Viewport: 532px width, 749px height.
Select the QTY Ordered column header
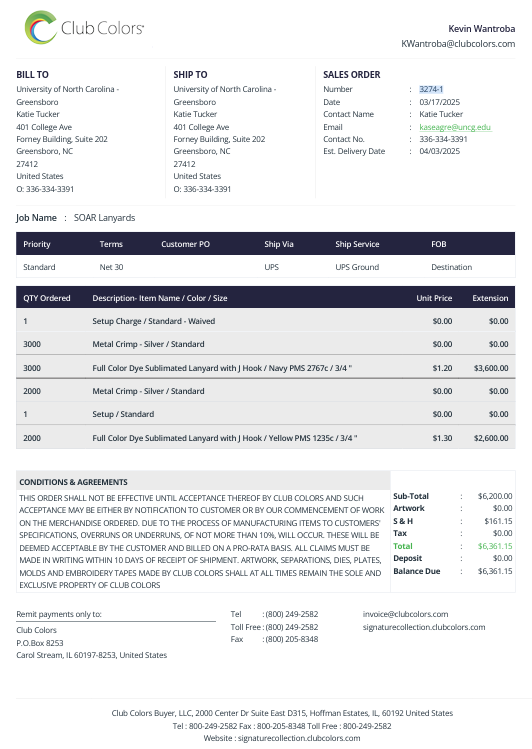click(x=47, y=298)
